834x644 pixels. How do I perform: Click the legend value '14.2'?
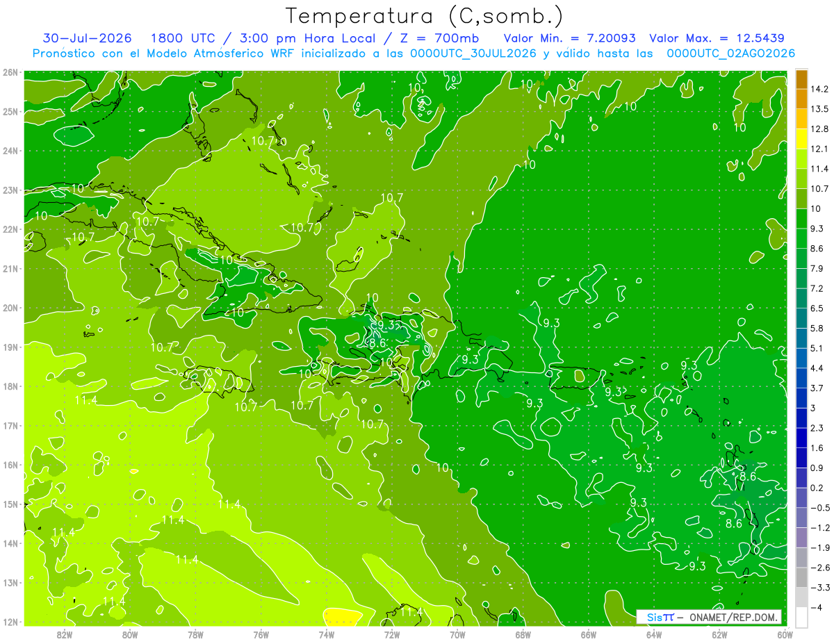pos(819,89)
